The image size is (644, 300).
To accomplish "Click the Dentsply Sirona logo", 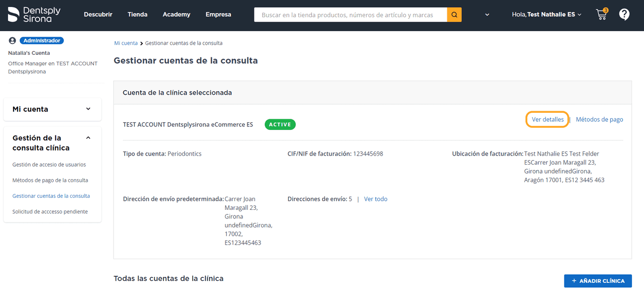I will pos(34,15).
